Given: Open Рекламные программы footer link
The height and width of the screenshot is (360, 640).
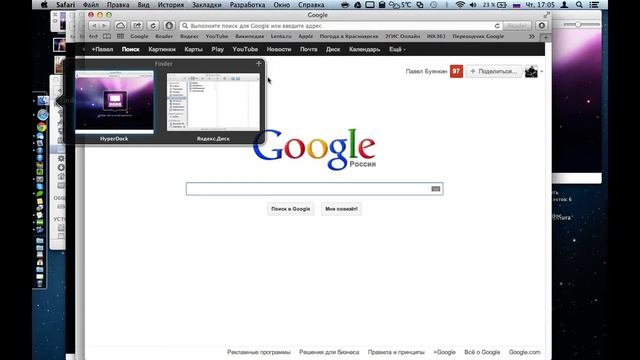Looking at the screenshot, I should (259, 352).
